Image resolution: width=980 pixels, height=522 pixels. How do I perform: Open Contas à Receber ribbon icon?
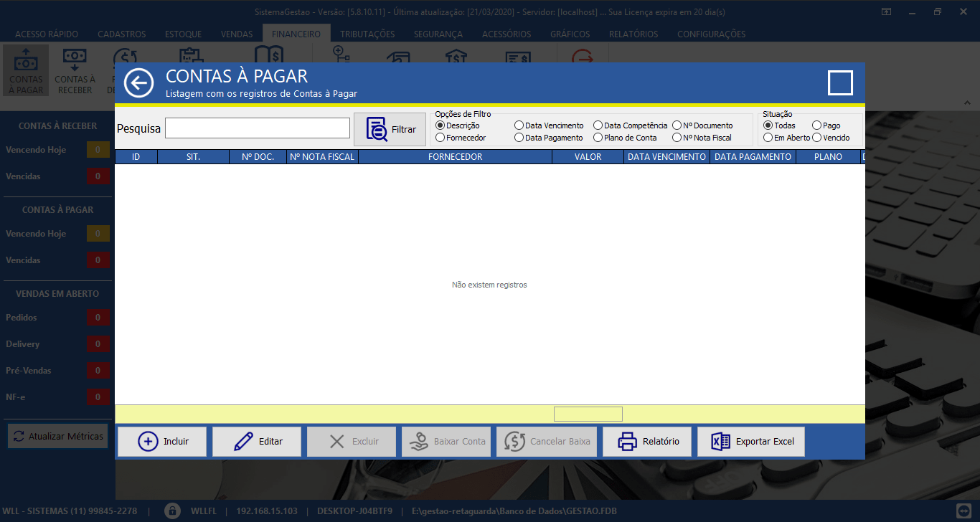(x=75, y=70)
